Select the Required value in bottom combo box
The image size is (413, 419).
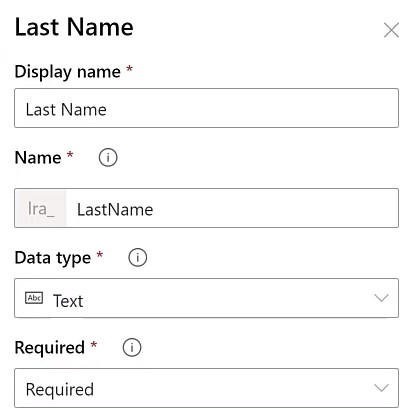point(60,390)
